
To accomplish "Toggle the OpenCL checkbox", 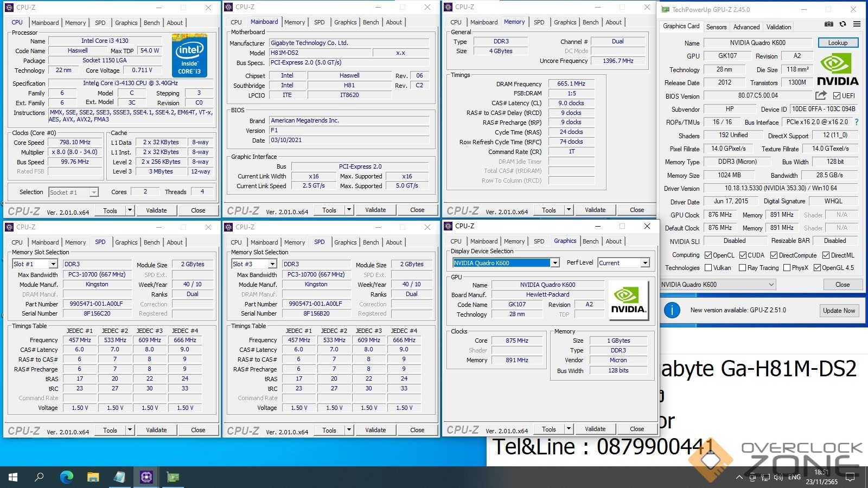I will 708,255.
